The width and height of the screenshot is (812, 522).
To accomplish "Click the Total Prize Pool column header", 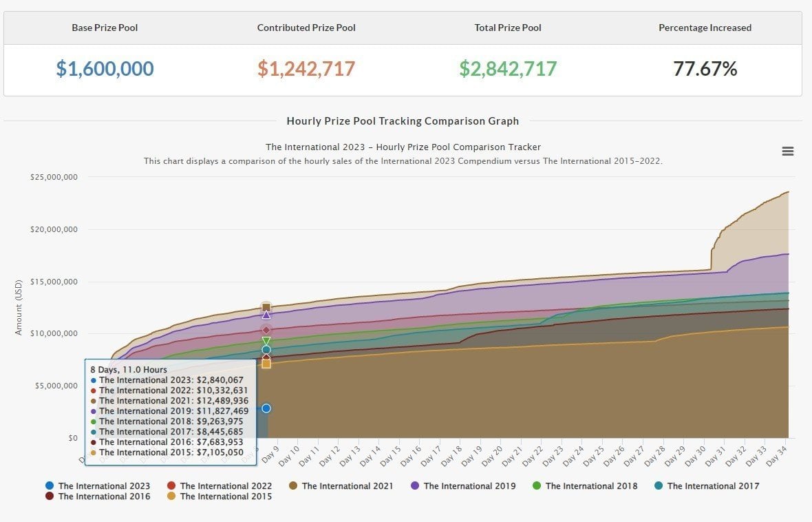I will pos(508,28).
